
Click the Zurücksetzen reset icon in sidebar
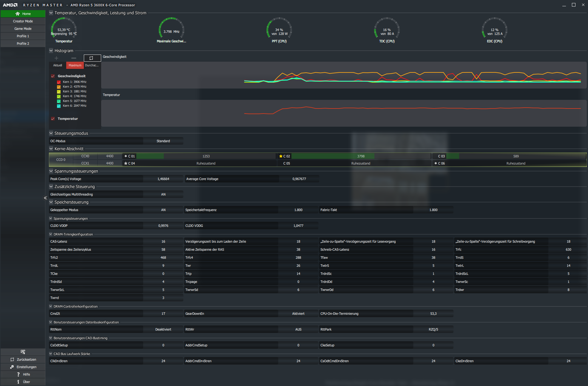click(12, 359)
